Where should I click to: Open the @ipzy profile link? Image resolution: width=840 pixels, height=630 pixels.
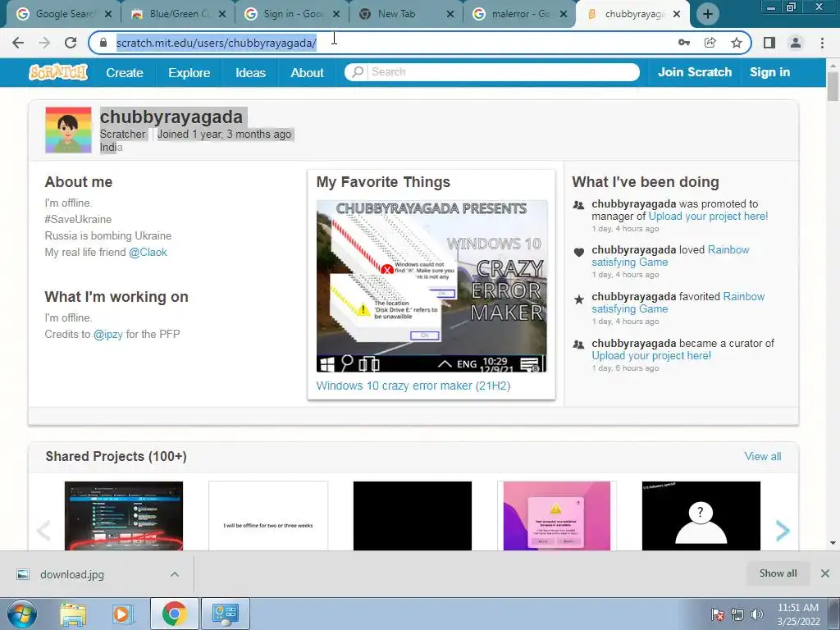(x=108, y=335)
